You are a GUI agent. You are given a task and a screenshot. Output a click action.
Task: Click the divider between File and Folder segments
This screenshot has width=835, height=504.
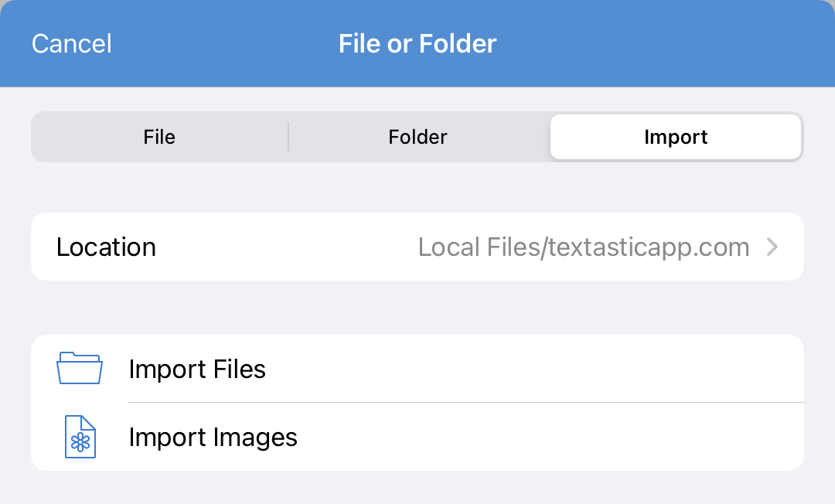[288, 137]
